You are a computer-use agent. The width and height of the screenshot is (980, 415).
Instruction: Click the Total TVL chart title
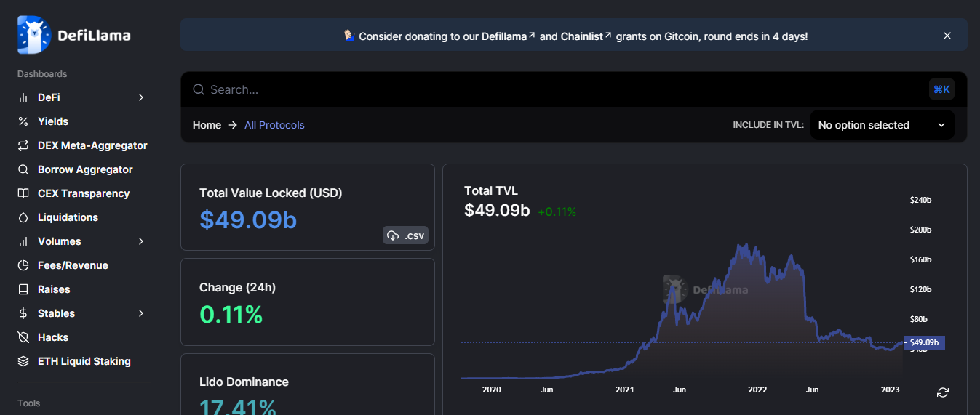coord(491,190)
